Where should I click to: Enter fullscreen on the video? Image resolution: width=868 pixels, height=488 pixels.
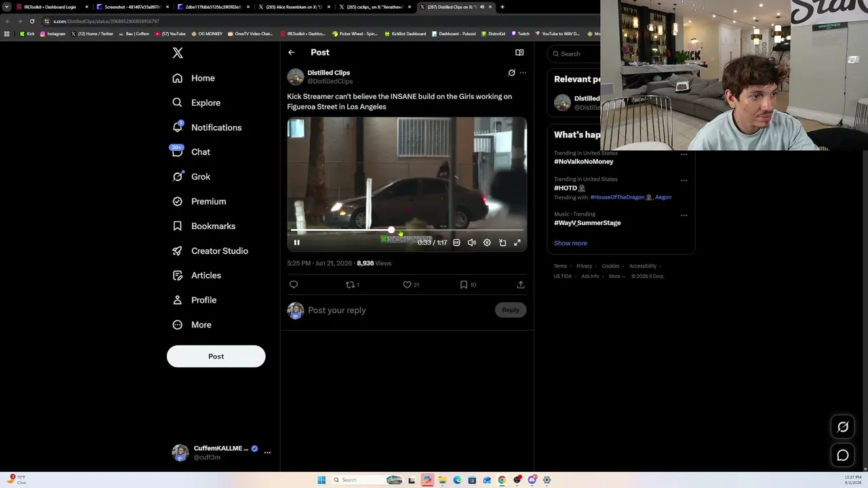(x=517, y=243)
